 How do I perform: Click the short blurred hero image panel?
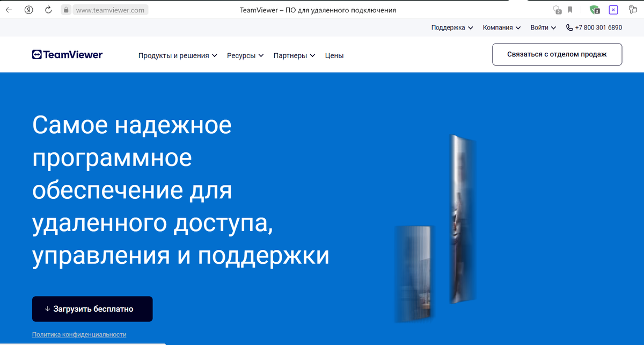[x=414, y=274]
